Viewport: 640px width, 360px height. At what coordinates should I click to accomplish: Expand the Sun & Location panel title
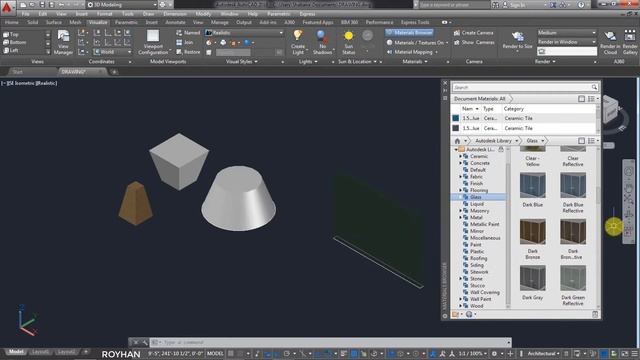[x=357, y=62]
